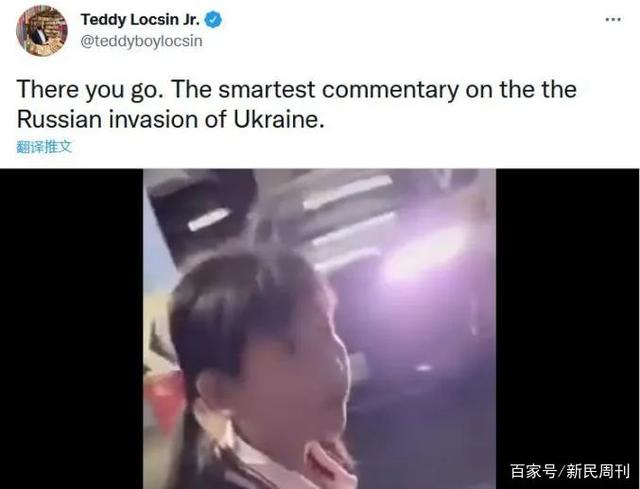Click the blue verified badge beside the name

213,20
